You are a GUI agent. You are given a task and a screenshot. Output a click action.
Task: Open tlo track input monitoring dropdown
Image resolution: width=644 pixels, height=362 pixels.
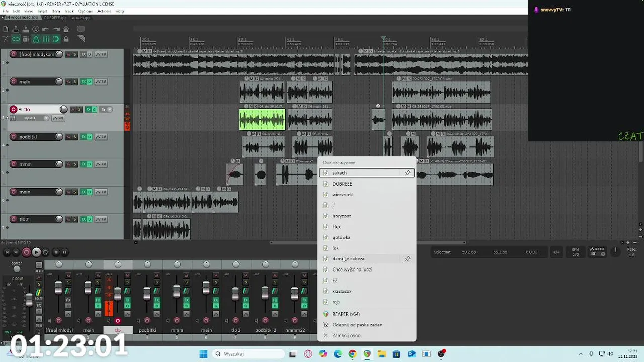click(x=106, y=109)
